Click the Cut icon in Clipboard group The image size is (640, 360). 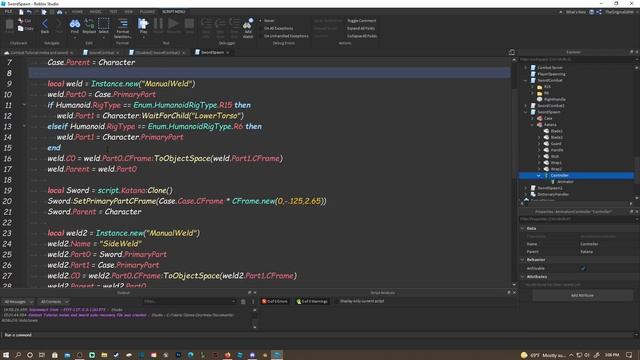pyautogui.click(x=21, y=20)
